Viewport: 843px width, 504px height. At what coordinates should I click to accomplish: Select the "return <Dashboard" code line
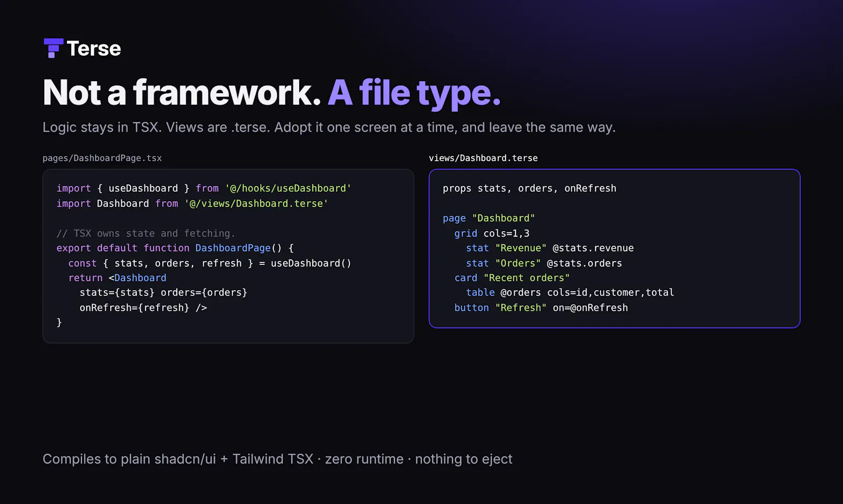click(117, 278)
